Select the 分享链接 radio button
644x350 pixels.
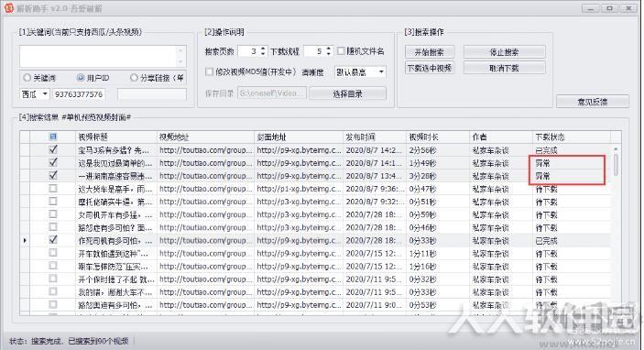[x=134, y=78]
